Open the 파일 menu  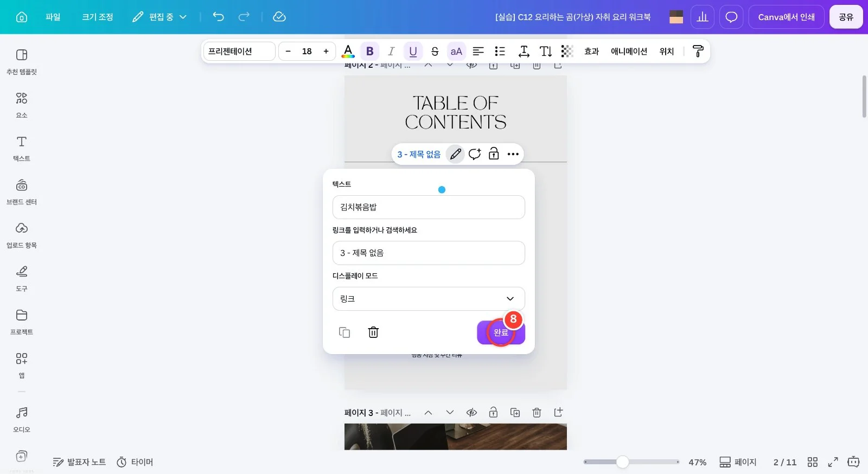[x=53, y=17]
